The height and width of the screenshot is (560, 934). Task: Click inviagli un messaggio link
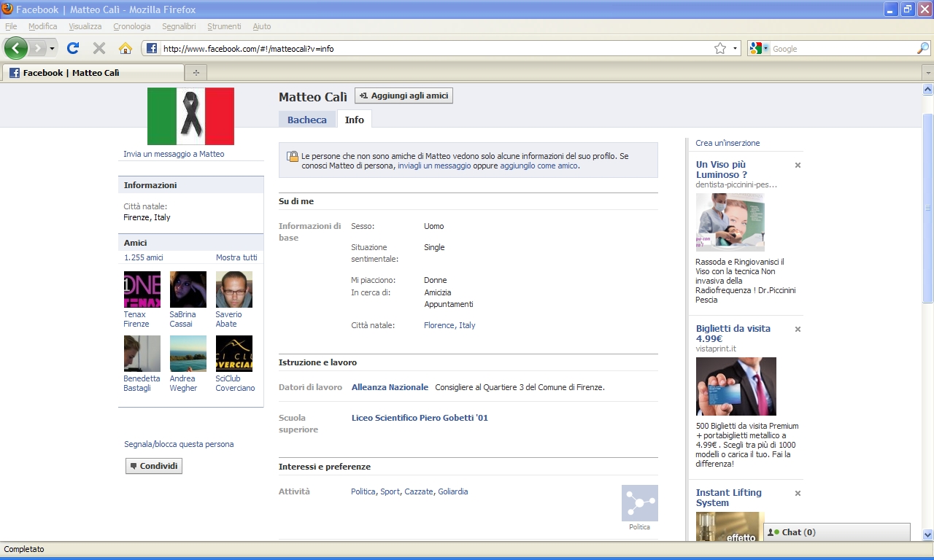(434, 166)
